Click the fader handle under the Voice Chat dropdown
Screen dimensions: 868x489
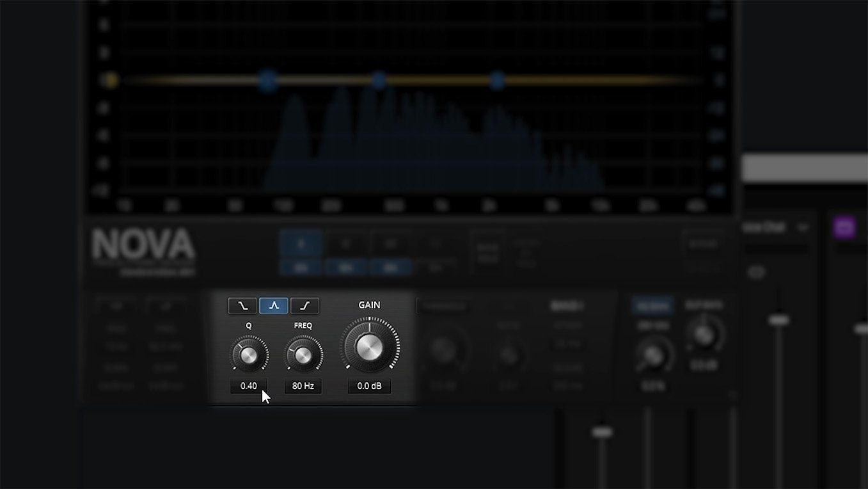pyautogui.click(x=778, y=319)
